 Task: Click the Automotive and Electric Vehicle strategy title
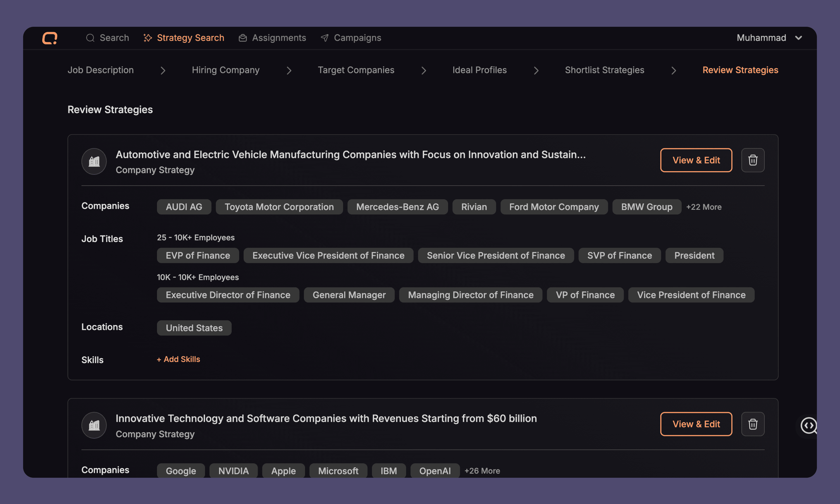click(x=351, y=155)
